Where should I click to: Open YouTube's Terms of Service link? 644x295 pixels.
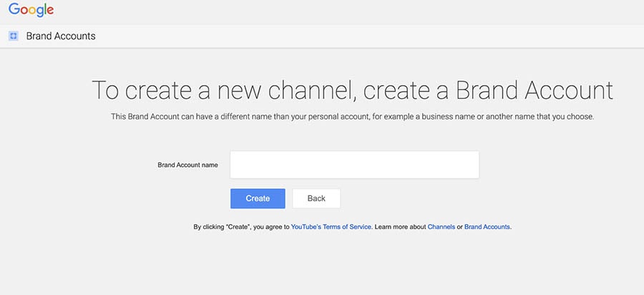331,227
